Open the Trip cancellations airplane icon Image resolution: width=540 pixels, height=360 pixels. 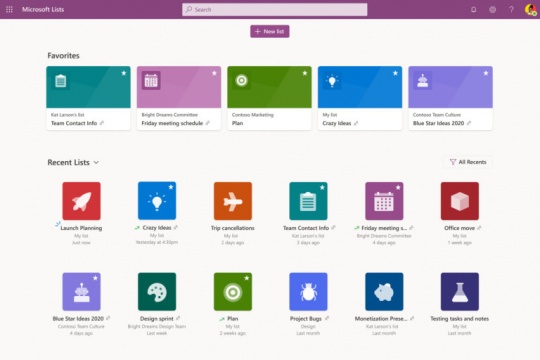(233, 201)
